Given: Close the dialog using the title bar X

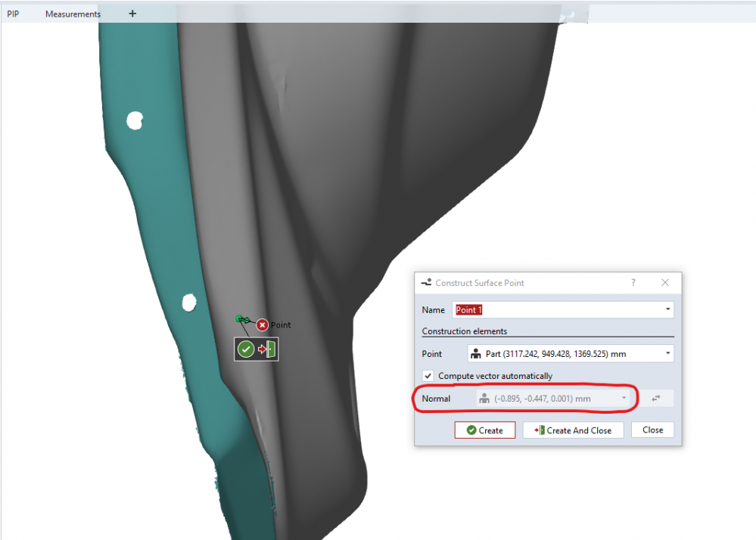Looking at the screenshot, I should click(x=665, y=283).
